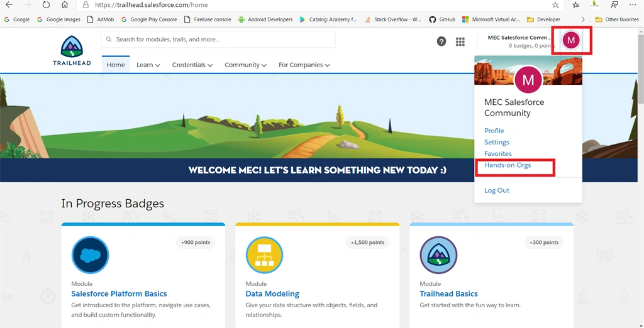Click the lock icon in address bar
644x328 pixels.
(x=86, y=5)
